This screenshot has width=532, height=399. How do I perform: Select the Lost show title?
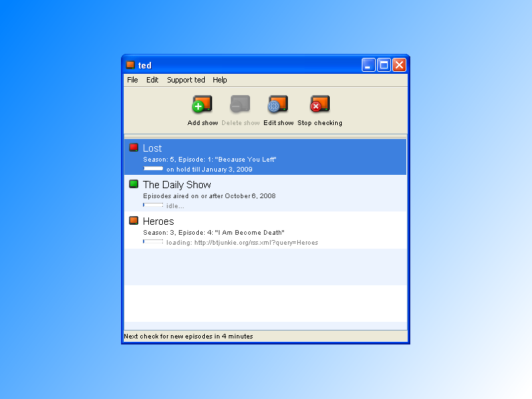click(152, 148)
